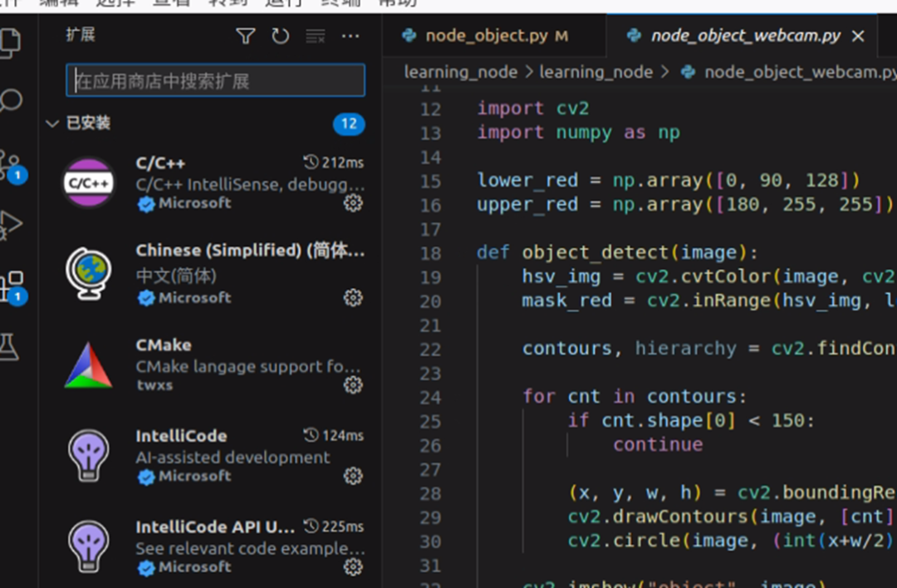
Task: Close node_object_webcam.py tab
Action: click(x=857, y=36)
